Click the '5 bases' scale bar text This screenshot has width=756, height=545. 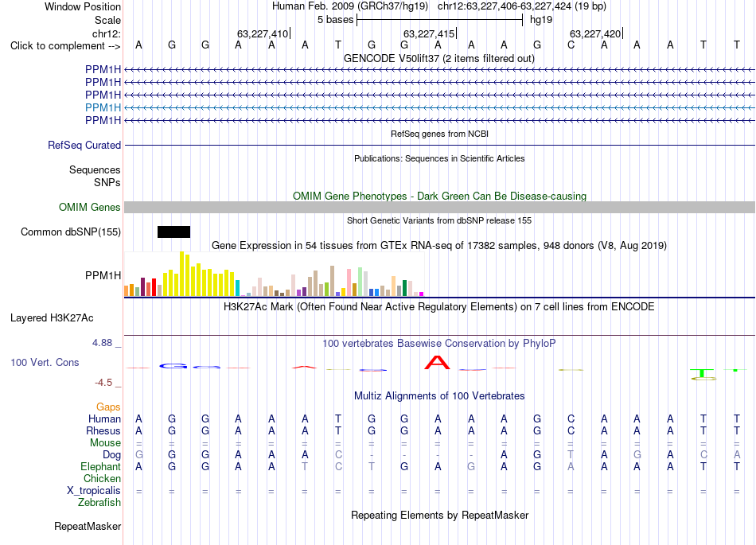335,20
